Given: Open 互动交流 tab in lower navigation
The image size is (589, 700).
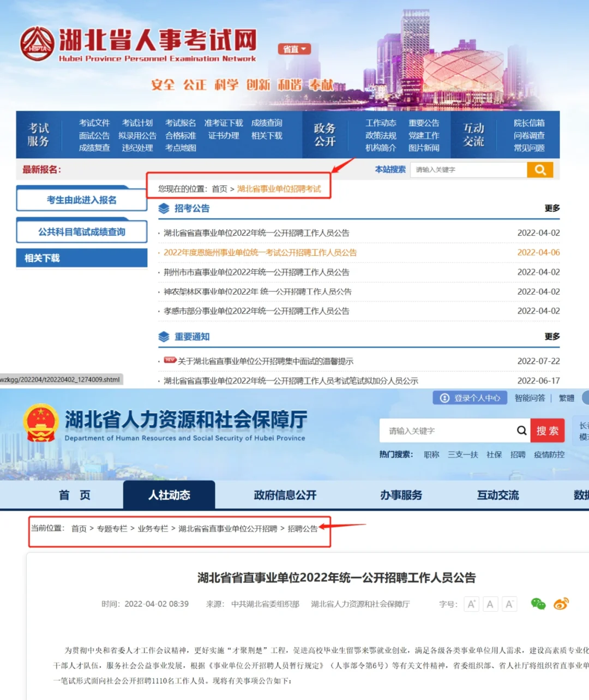Looking at the screenshot, I should 498,495.
